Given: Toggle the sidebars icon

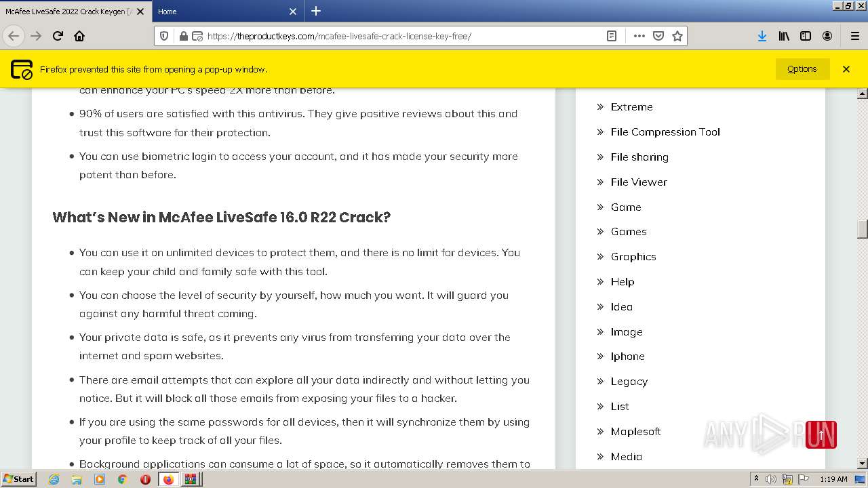Looking at the screenshot, I should tap(806, 36).
